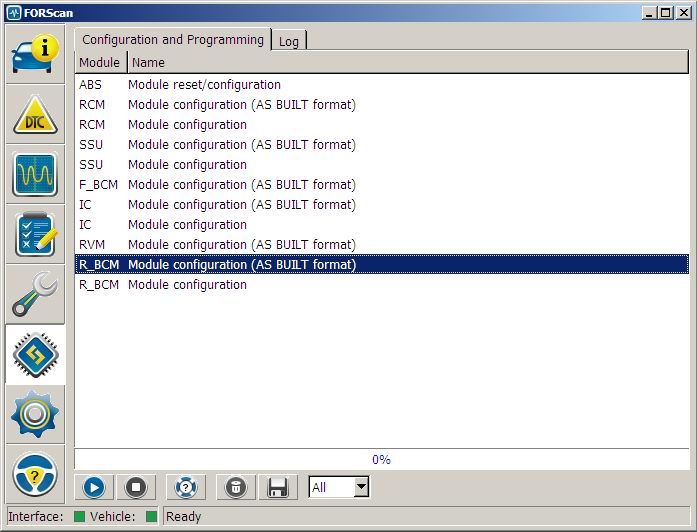Select RCM plain Module configuration row
Screen dimensions: 697x532
tap(382, 124)
